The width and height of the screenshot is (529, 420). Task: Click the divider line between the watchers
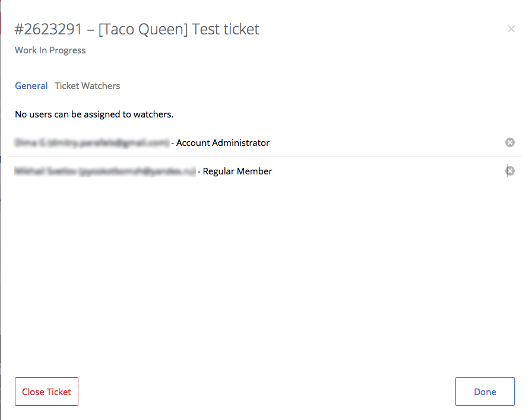(x=261, y=157)
